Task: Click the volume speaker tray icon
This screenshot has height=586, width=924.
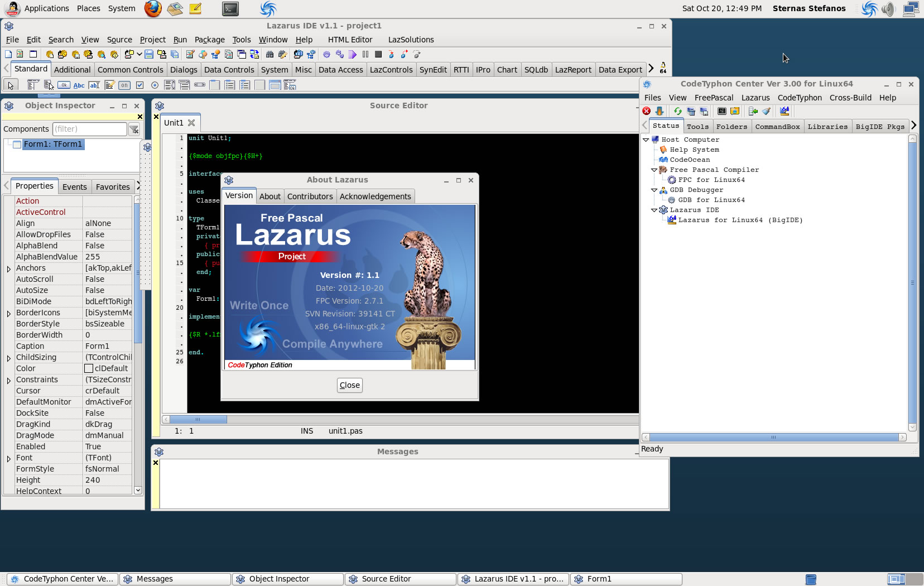Action: coord(888,8)
